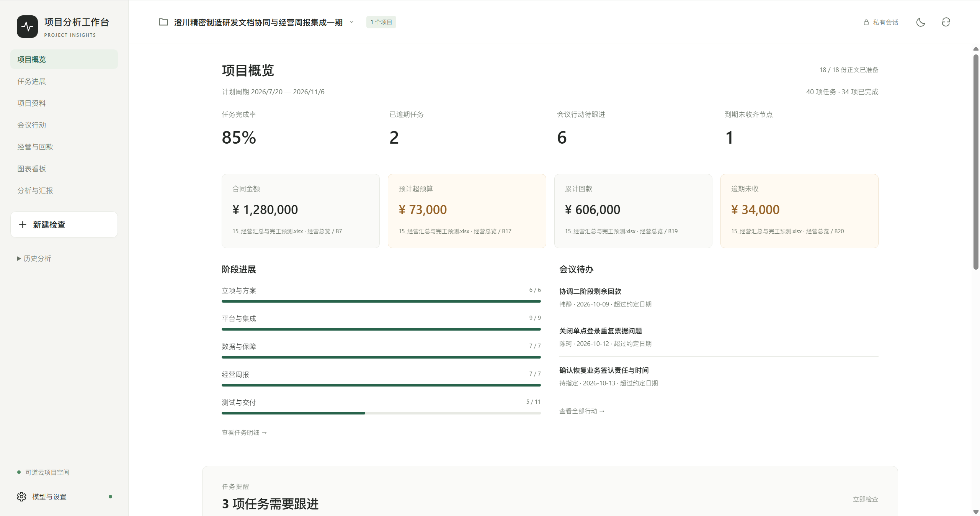Go to 会议行动 page
Screen dimensions: 980x516
click(x=64, y=125)
